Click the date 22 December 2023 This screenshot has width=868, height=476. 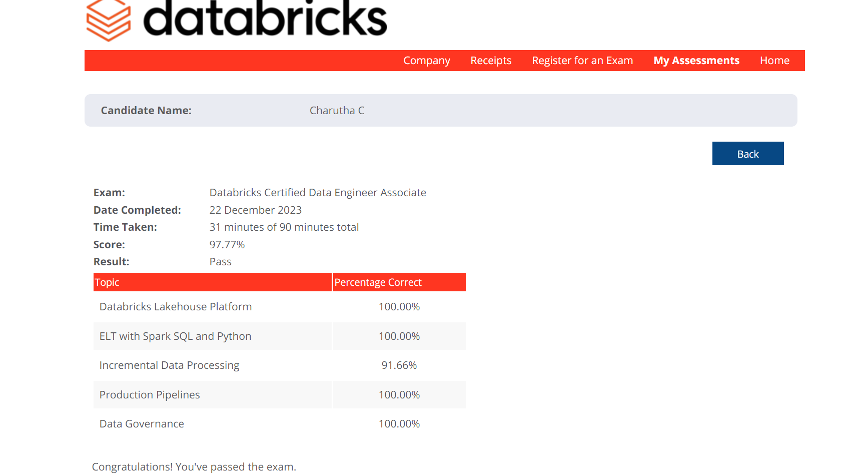pos(256,210)
